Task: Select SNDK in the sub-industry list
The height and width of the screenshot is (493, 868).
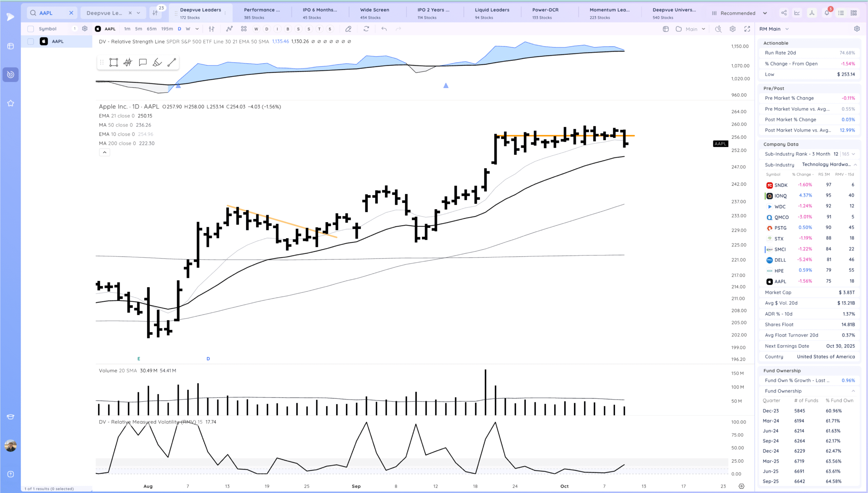Action: coord(781,185)
